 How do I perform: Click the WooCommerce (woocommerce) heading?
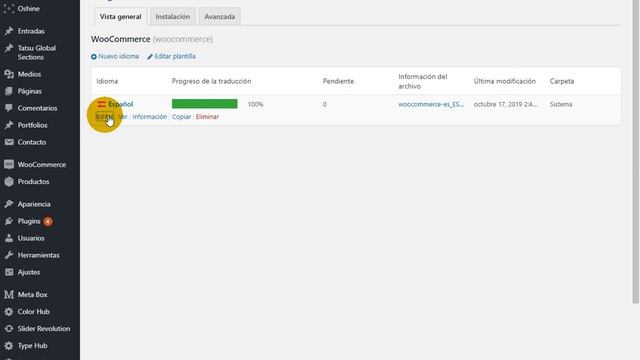152,39
